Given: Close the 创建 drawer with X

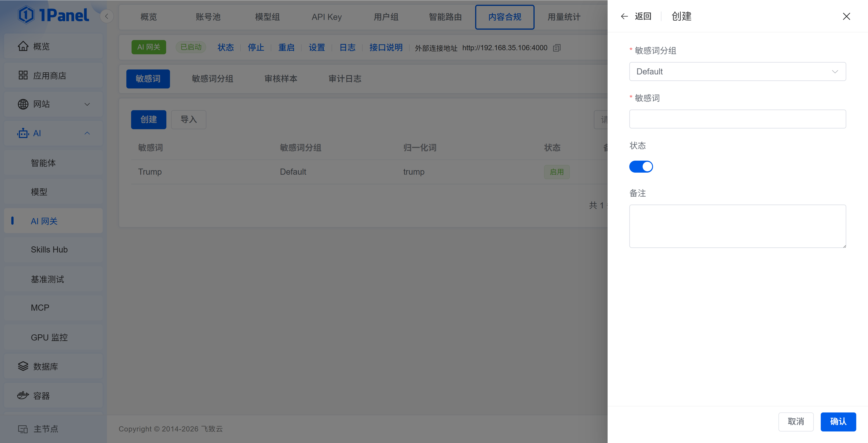Looking at the screenshot, I should point(846,16).
